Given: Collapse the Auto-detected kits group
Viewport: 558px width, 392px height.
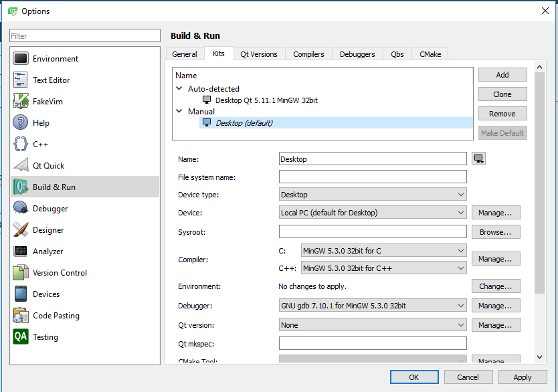Looking at the screenshot, I should click(179, 88).
